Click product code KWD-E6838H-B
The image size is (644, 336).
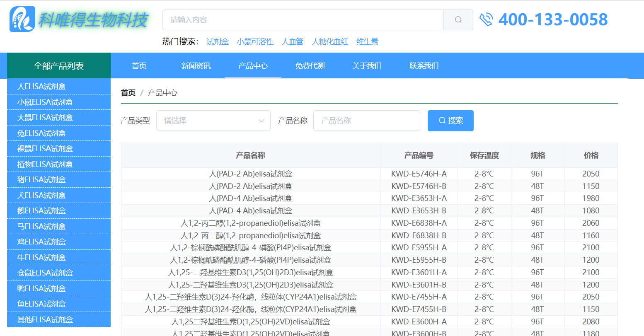pos(419,236)
